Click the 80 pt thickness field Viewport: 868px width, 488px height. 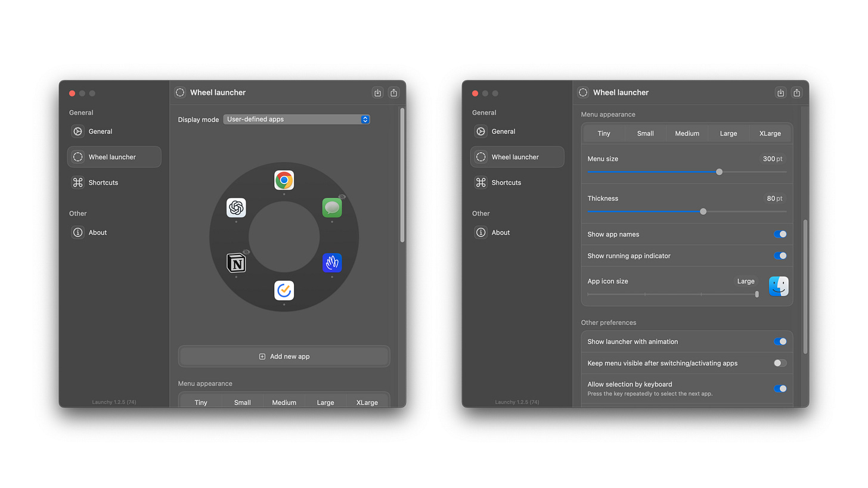tap(775, 198)
